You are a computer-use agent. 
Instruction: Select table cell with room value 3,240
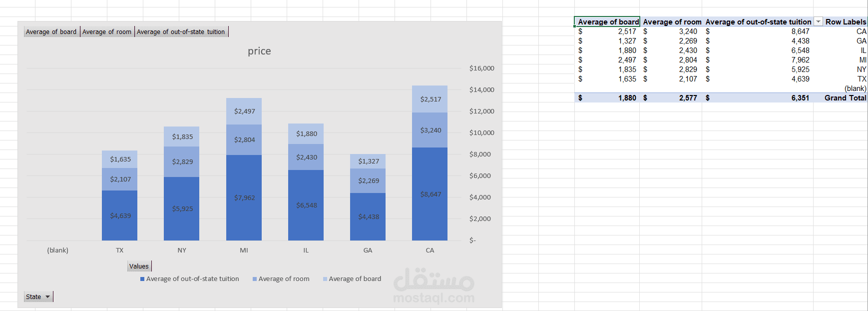671,31
